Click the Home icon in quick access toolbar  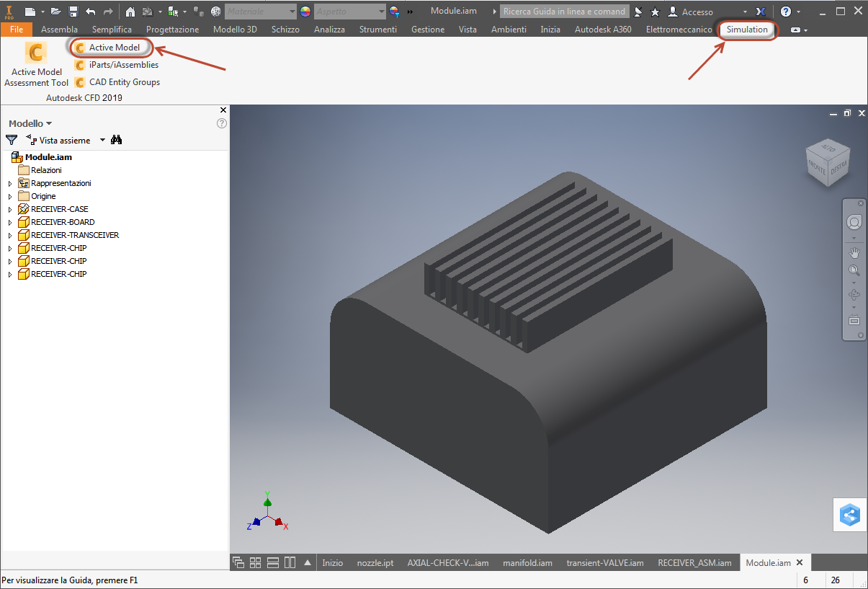pyautogui.click(x=130, y=12)
